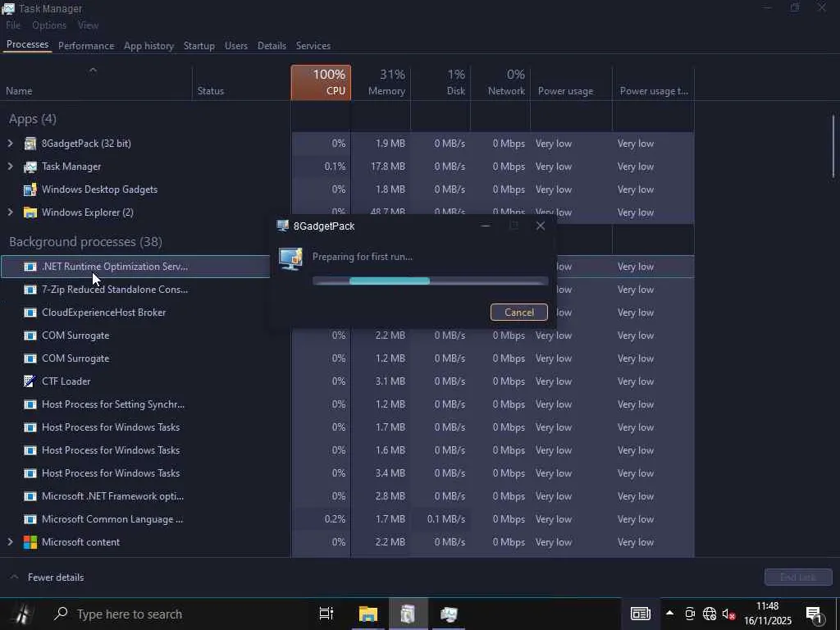Click the sort arrow above the Name column
Image resolution: width=840 pixels, height=630 pixels.
click(x=93, y=71)
